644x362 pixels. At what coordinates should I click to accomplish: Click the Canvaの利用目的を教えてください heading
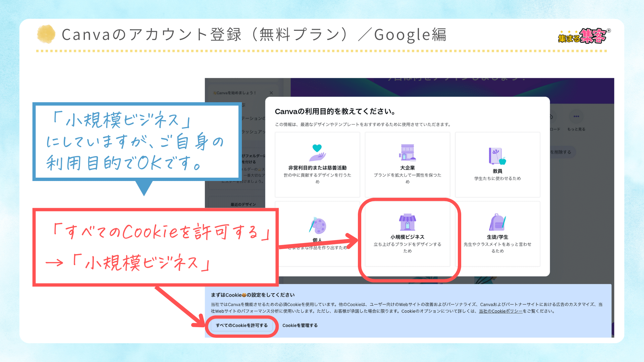(x=335, y=111)
